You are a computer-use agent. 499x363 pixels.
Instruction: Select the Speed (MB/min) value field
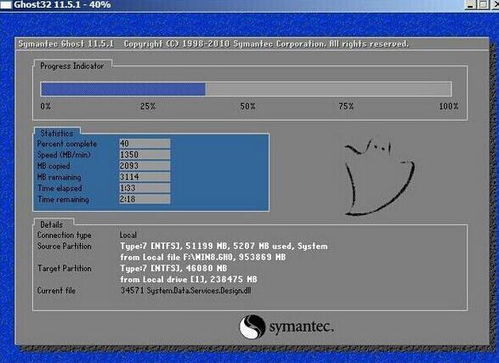(145, 154)
